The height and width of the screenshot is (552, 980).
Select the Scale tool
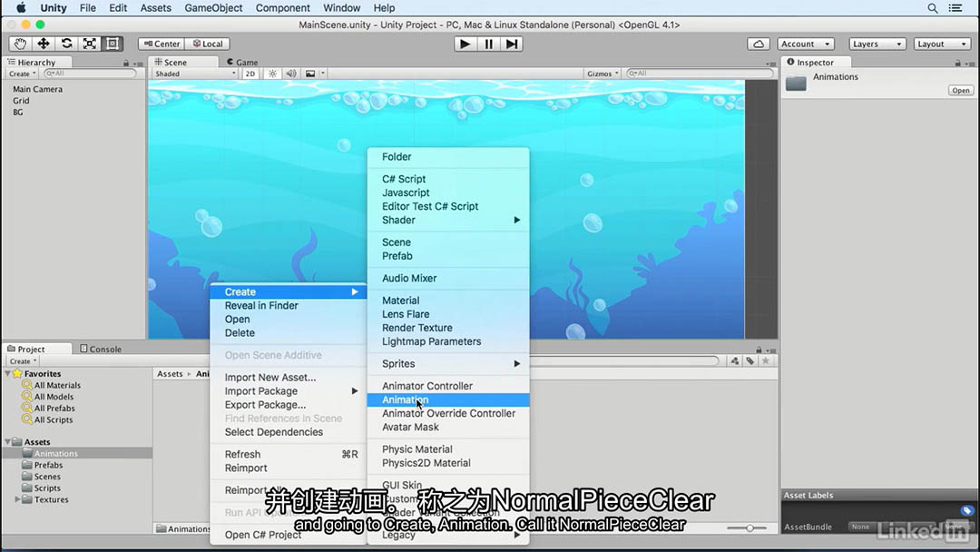(89, 44)
